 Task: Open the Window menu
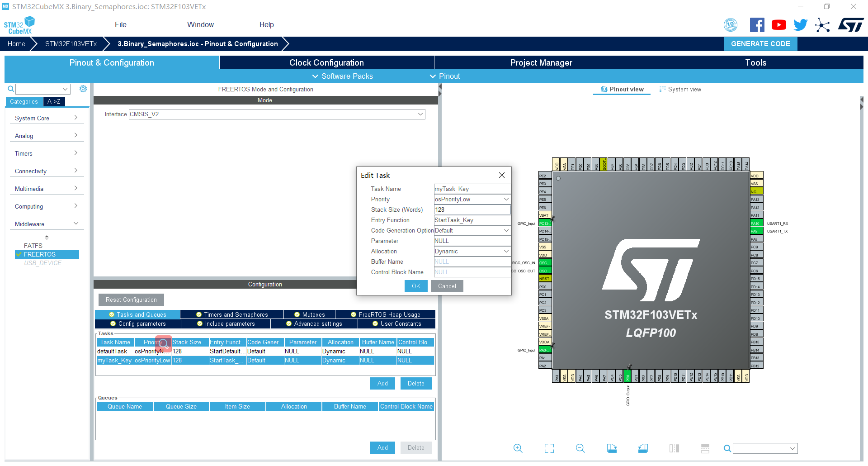click(200, 24)
